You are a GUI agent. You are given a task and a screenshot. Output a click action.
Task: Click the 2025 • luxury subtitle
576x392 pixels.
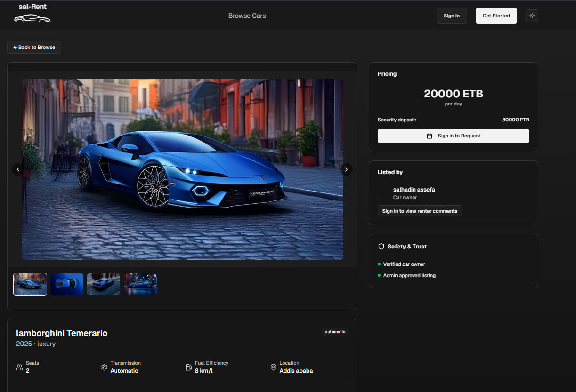(36, 344)
